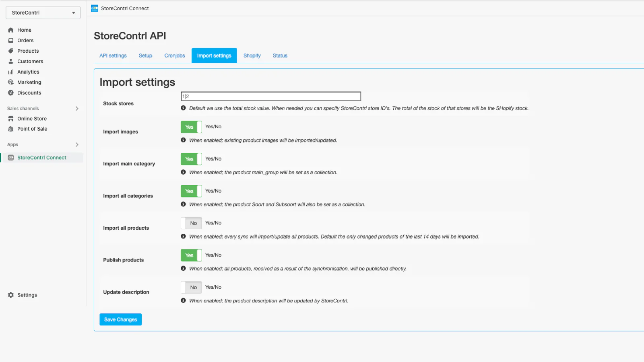
Task: Open the Products page link
Action: tap(28, 51)
